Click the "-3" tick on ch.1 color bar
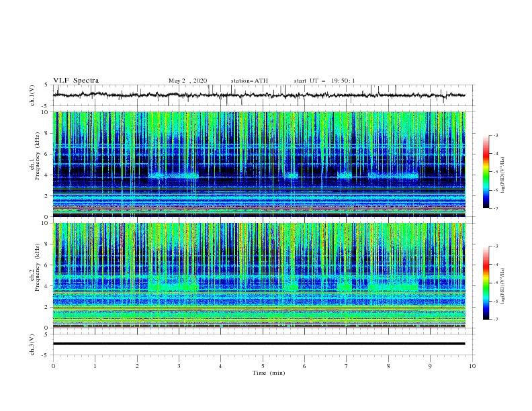Image resolution: width=532 pixels, height=411 pixels. click(496, 135)
